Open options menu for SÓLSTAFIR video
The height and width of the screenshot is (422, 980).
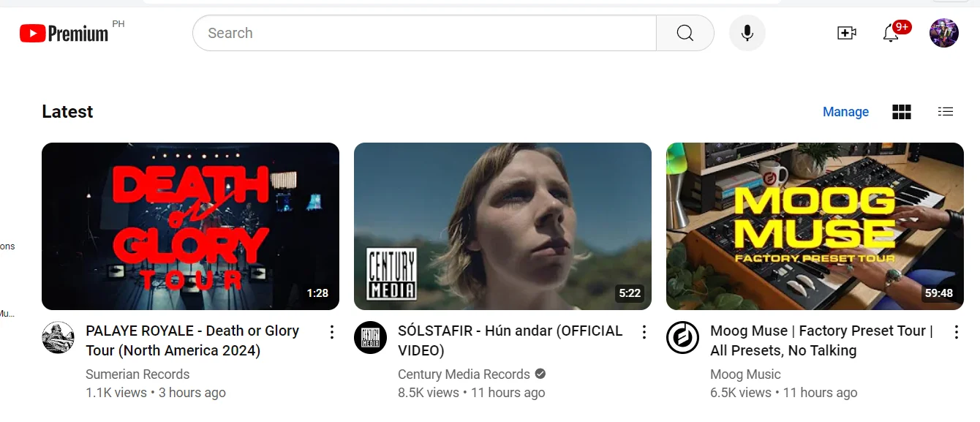(644, 332)
